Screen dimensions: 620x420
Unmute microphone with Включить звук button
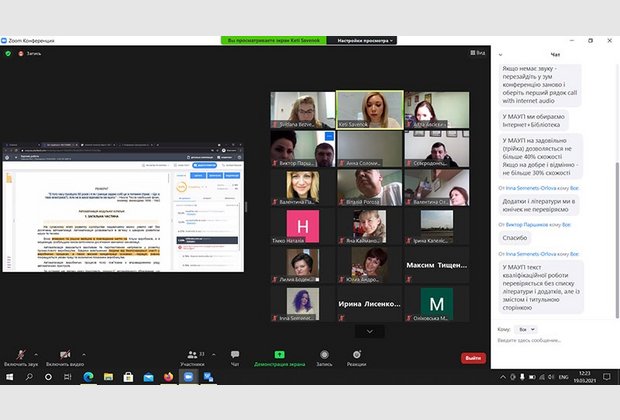tap(21, 358)
